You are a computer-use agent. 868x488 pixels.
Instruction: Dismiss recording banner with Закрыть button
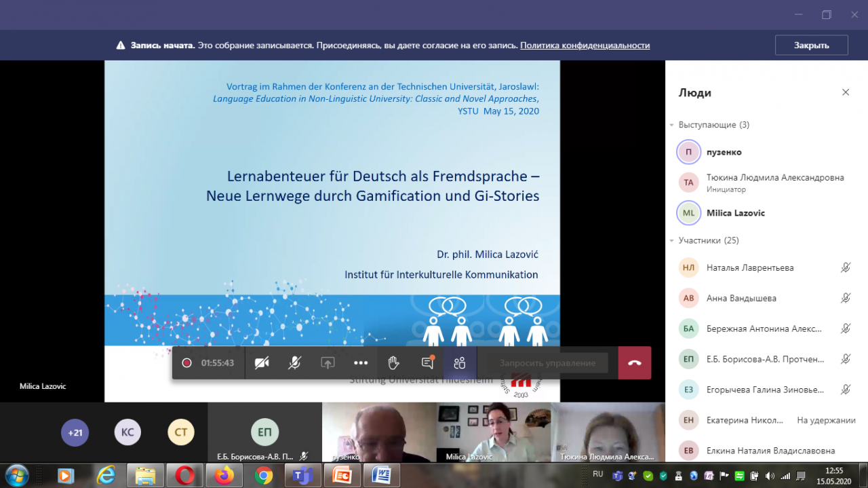[x=811, y=45]
